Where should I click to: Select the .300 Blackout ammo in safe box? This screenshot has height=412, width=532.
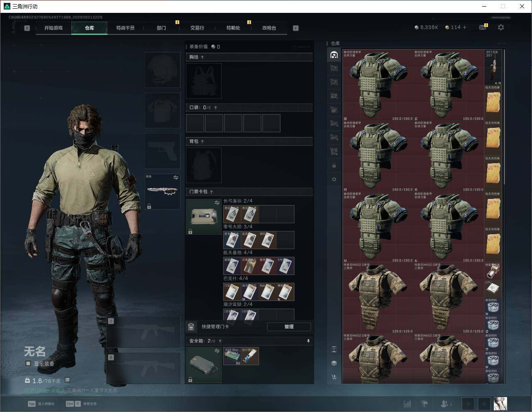(232, 356)
